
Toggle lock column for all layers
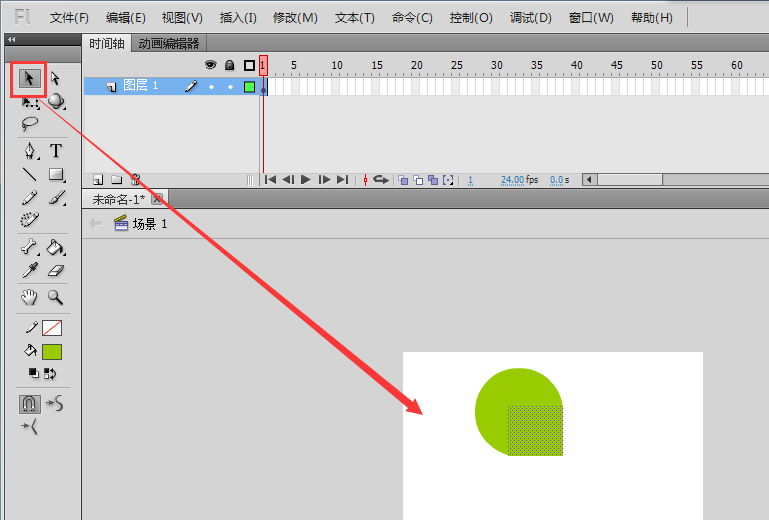click(229, 65)
